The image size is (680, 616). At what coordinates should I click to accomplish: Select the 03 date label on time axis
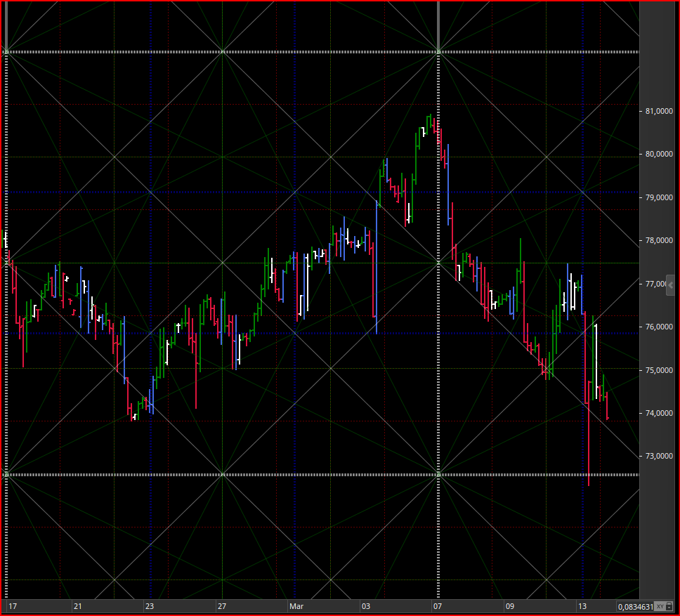click(x=365, y=606)
